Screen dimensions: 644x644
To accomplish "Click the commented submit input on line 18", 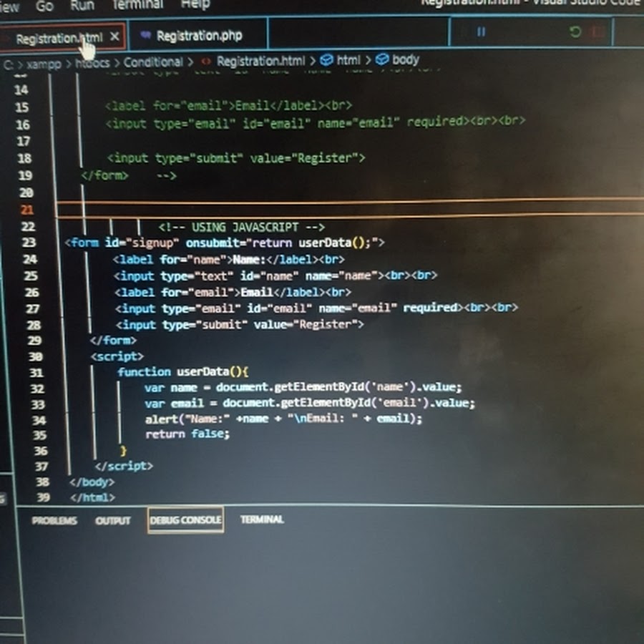I will pyautogui.click(x=236, y=158).
